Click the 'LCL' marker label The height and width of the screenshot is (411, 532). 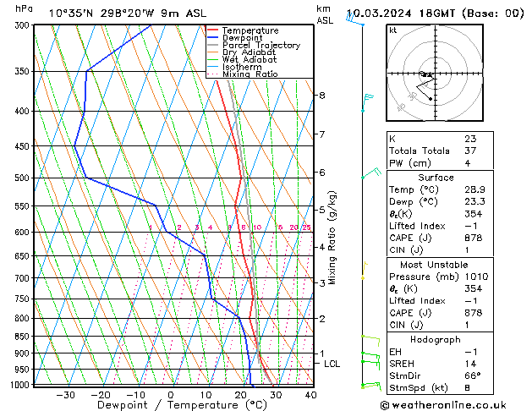[332, 364]
